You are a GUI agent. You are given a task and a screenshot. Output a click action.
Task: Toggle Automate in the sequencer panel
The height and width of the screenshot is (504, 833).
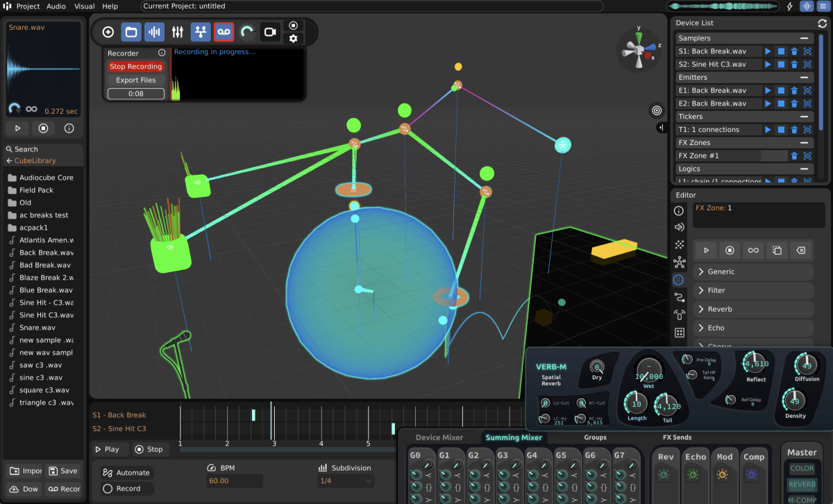click(126, 473)
